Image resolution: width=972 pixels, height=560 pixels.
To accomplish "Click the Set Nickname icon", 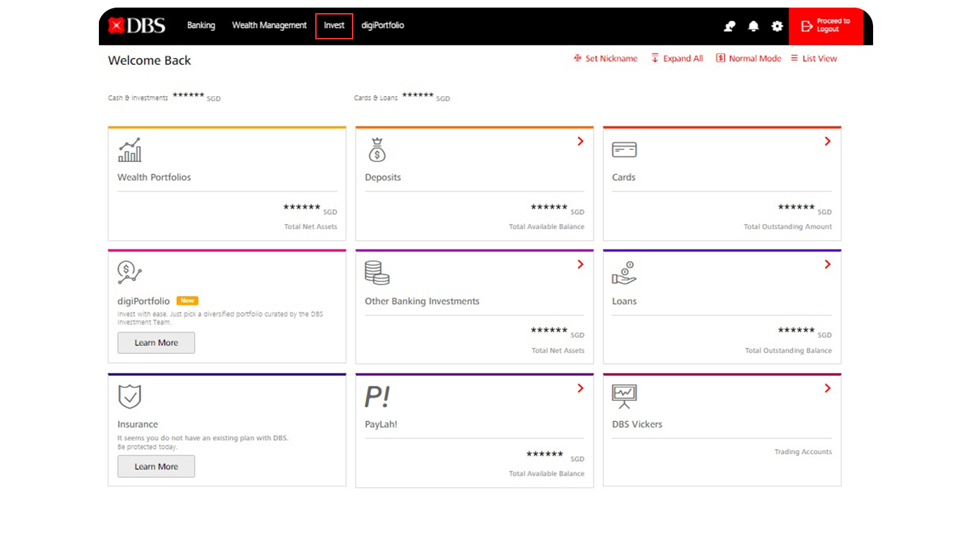I will coord(577,58).
